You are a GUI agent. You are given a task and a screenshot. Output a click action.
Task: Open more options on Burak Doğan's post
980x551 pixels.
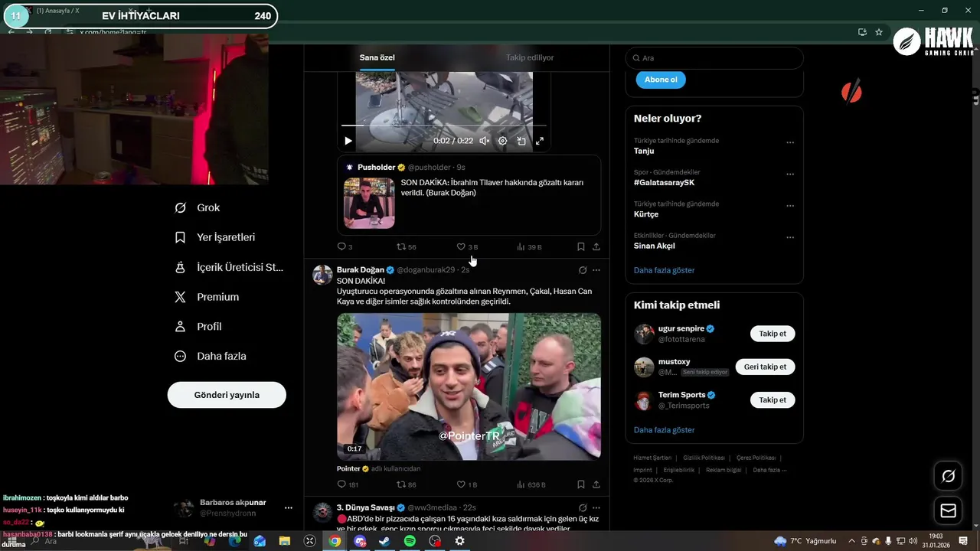(x=596, y=270)
